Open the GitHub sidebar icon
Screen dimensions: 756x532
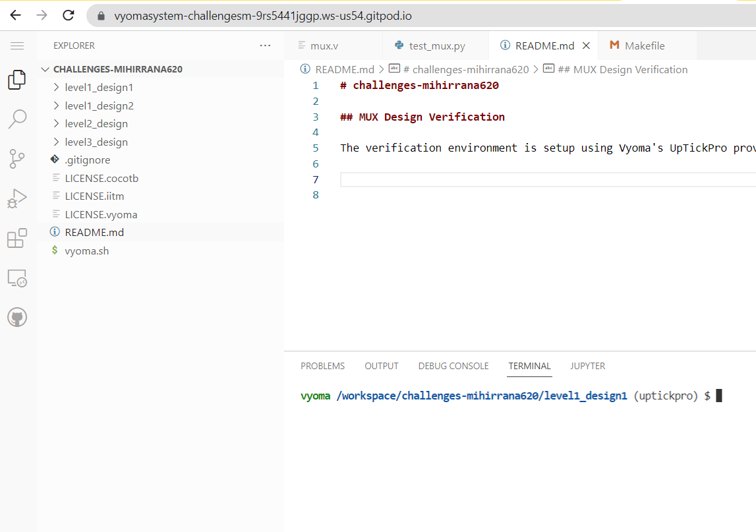pos(17,316)
